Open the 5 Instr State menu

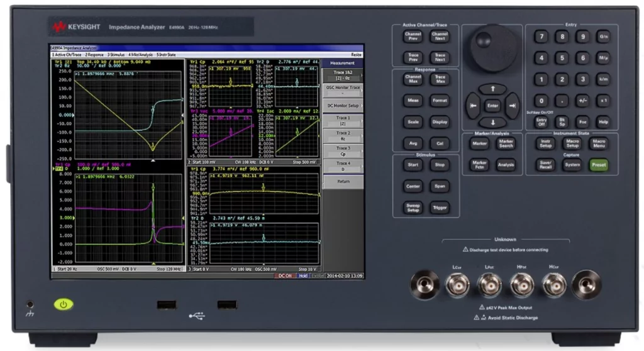click(x=166, y=55)
